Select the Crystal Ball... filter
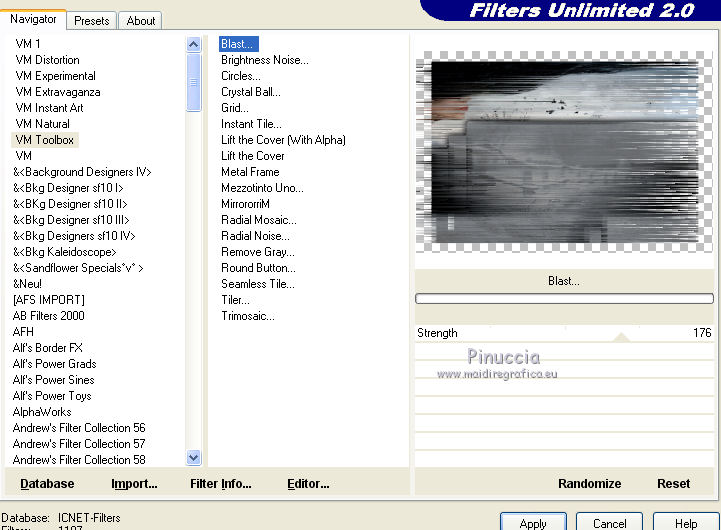This screenshot has height=530, width=721. coord(251,92)
